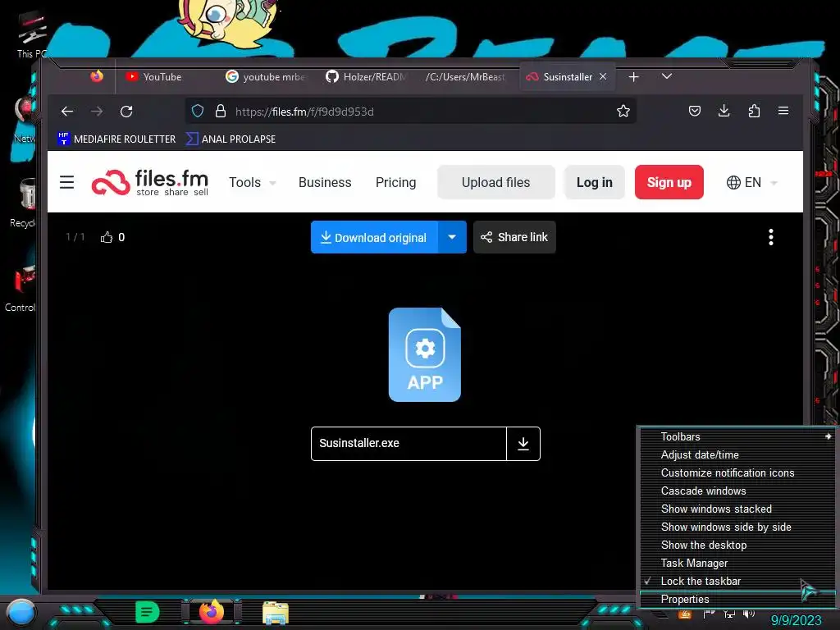Open the tracking protection shield icon

coord(198,111)
